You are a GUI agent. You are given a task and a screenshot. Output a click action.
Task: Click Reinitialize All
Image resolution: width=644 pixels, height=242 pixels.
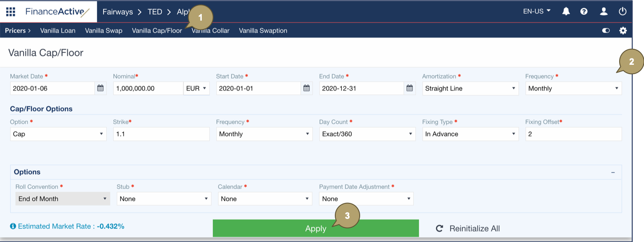pyautogui.click(x=468, y=229)
